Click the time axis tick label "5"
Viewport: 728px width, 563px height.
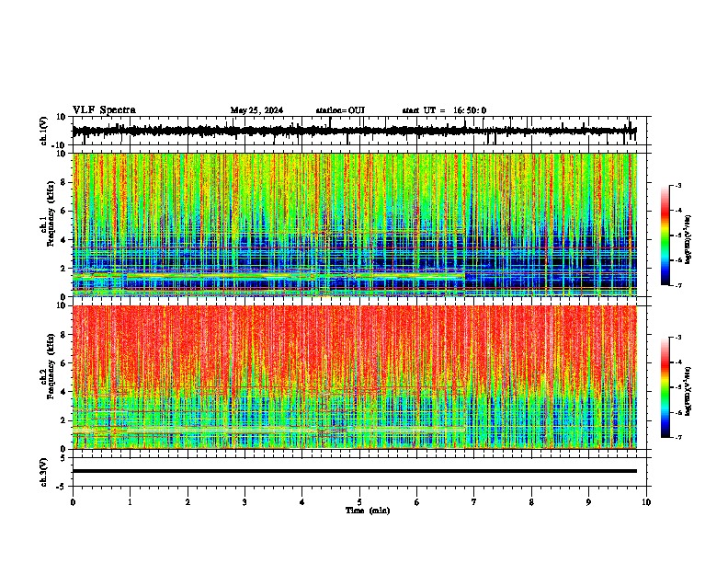coord(359,502)
